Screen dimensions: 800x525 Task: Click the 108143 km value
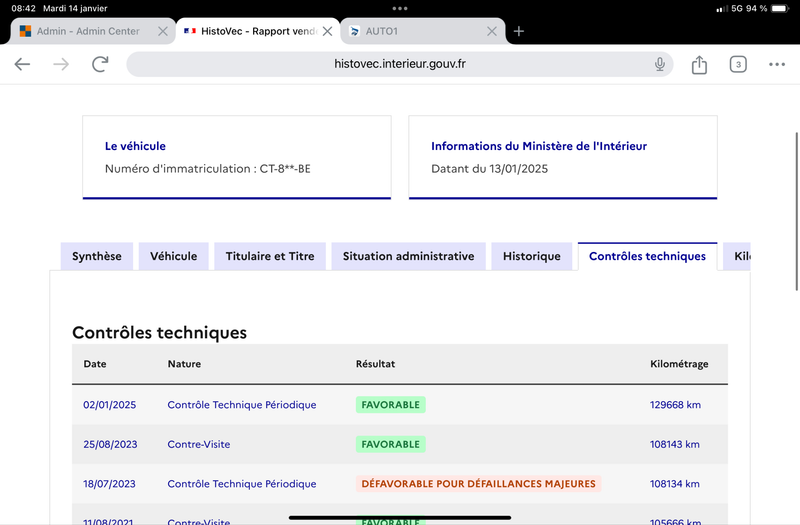coord(674,444)
